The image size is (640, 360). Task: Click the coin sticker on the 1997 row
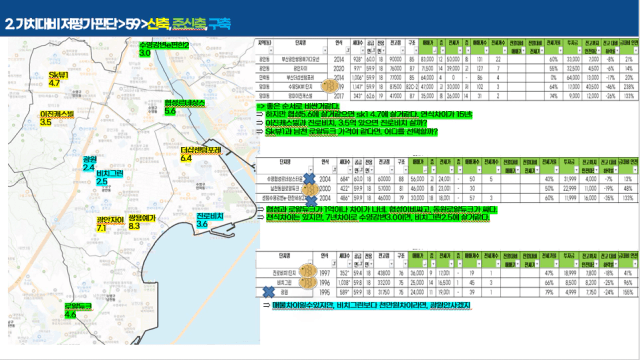tap(308, 271)
